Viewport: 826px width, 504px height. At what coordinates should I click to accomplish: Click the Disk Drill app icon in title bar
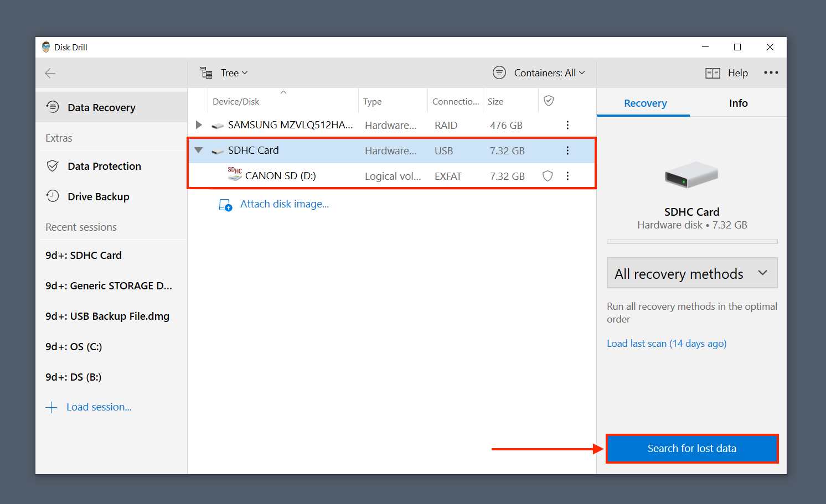tap(46, 47)
